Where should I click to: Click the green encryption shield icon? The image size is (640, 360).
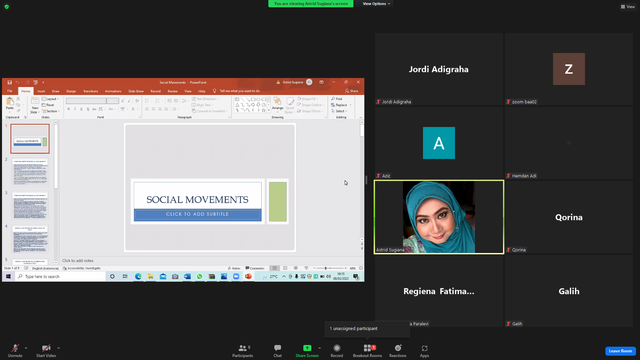(x=7, y=7)
